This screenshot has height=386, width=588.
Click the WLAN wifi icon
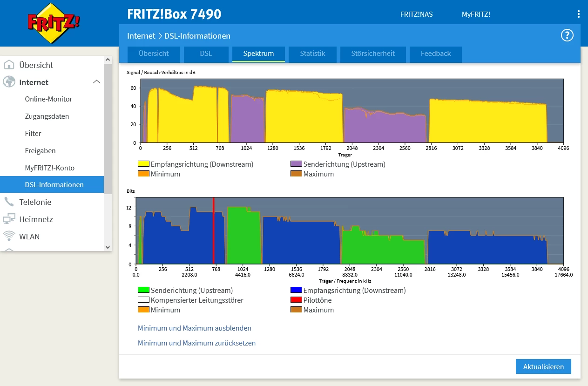(9, 236)
